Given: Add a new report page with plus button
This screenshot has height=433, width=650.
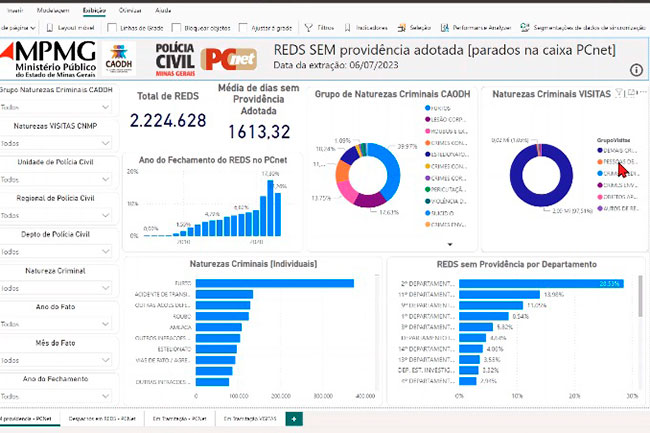Looking at the screenshot, I should pos(294,419).
